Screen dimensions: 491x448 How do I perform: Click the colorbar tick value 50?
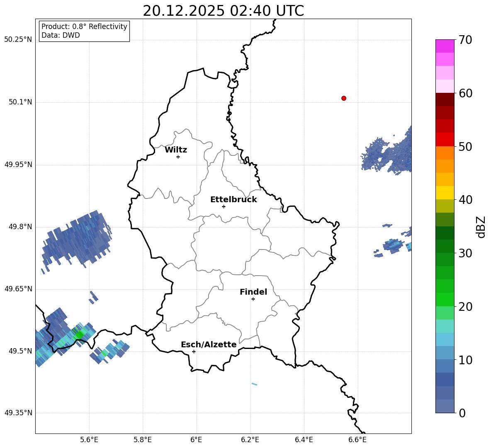pyautogui.click(x=465, y=146)
